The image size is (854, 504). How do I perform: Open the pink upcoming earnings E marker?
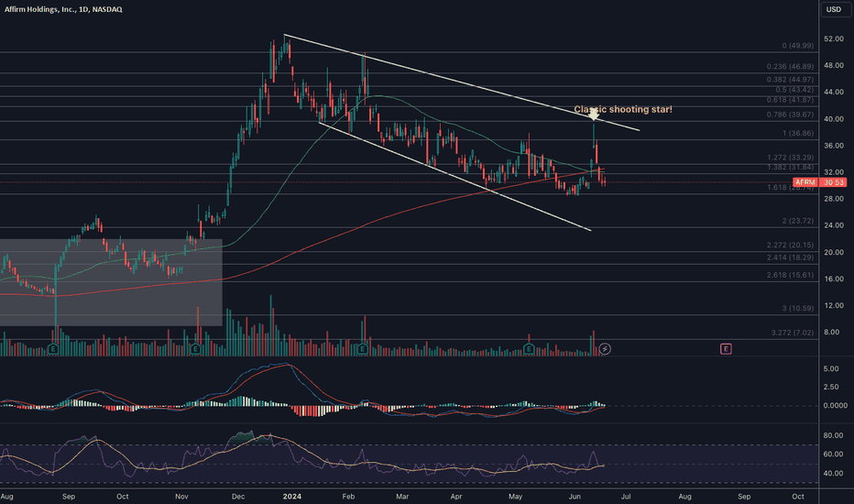726,349
